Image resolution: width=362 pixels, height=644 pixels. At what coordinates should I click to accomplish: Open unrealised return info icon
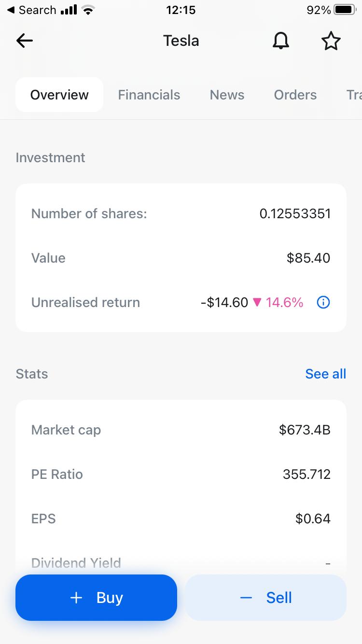[x=323, y=303]
